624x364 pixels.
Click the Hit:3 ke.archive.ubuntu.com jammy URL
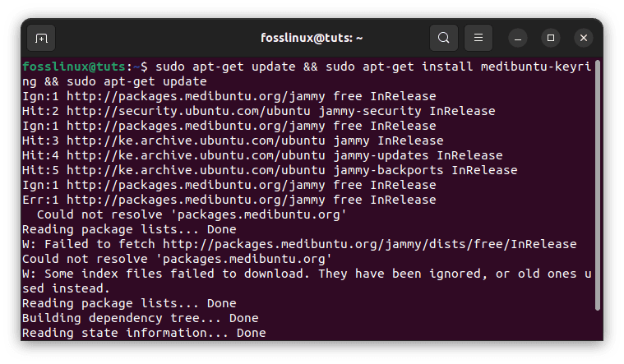196,141
